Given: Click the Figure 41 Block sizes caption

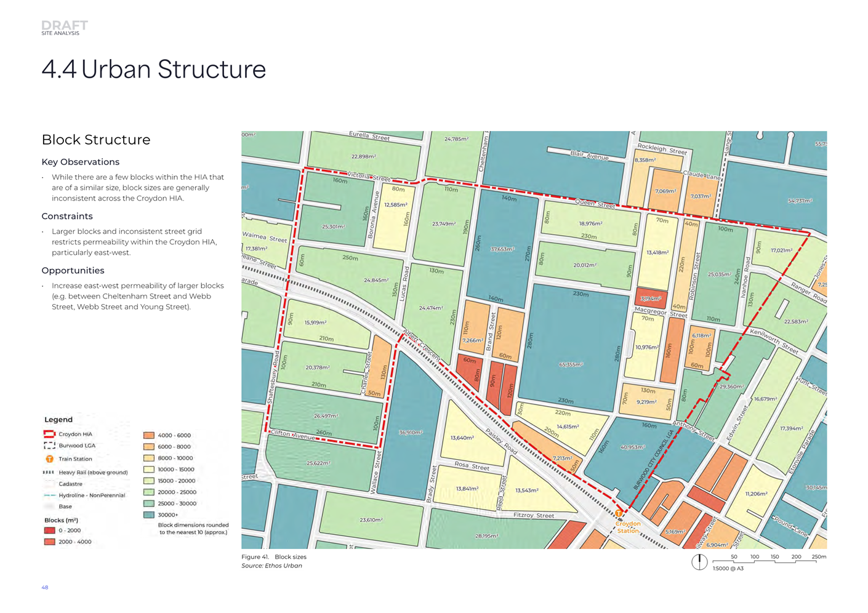Looking at the screenshot, I should [273, 557].
